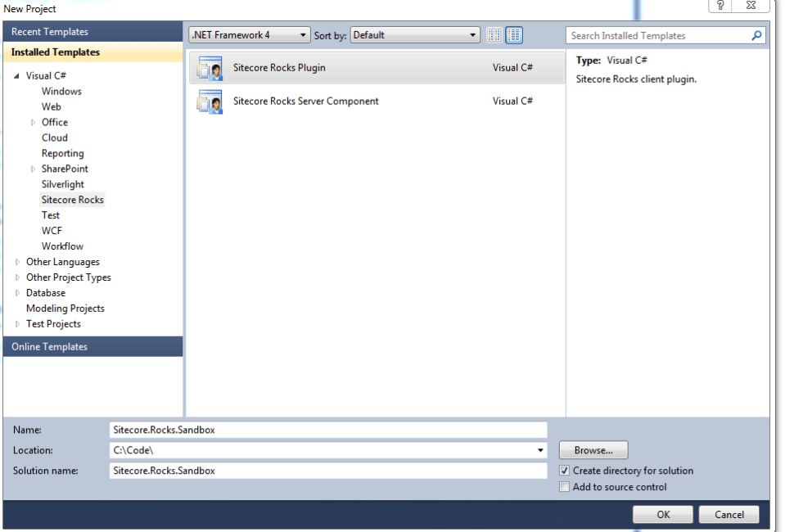Switch to medium icons list view
785x532 pixels.
pos(513,34)
